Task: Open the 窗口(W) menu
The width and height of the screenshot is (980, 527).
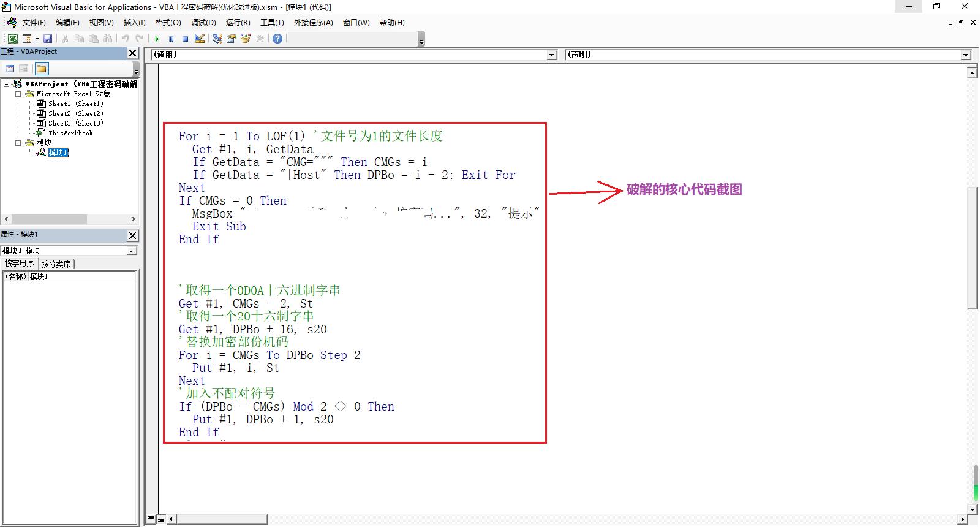Action: 356,23
